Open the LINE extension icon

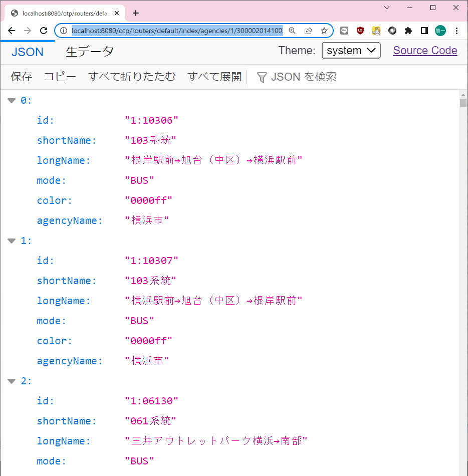[x=344, y=31]
